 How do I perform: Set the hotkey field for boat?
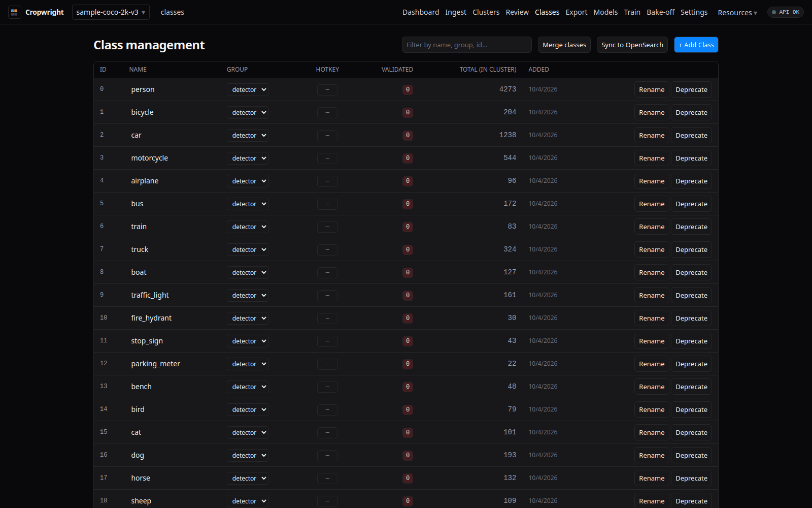327,273
